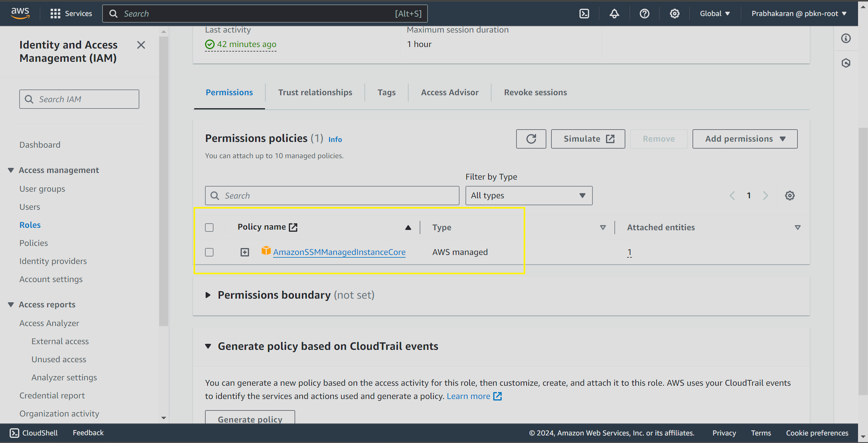Check the AmazonSSMManagedInstanceCore row checkbox
The height and width of the screenshot is (443, 868).
[x=209, y=252]
